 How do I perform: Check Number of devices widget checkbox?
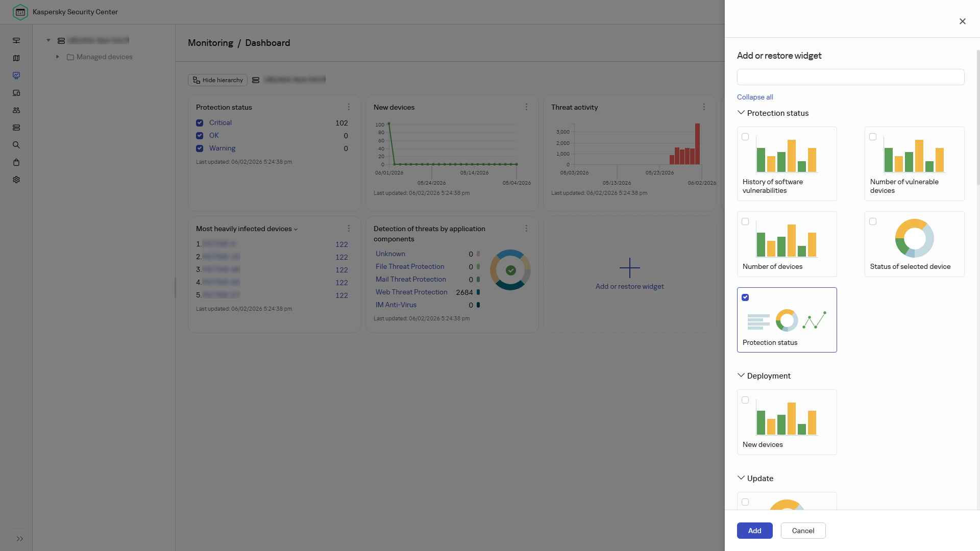click(x=745, y=221)
